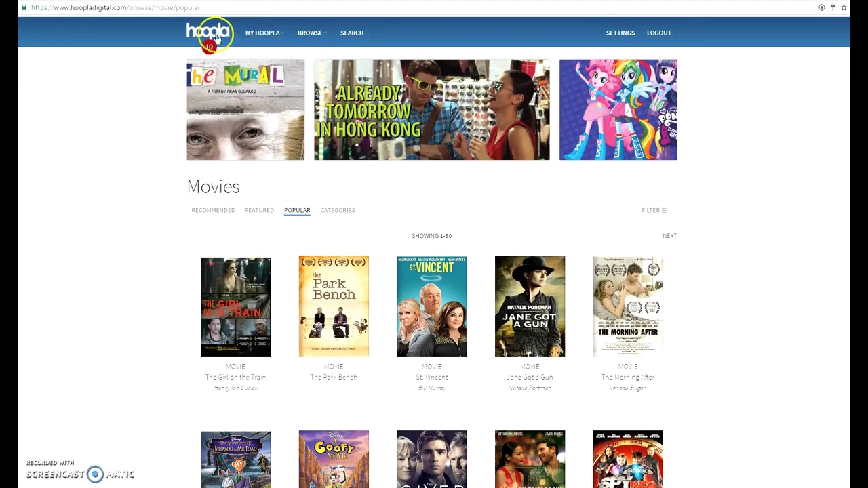
Task: Switch to the Categories tab
Action: coord(338,210)
